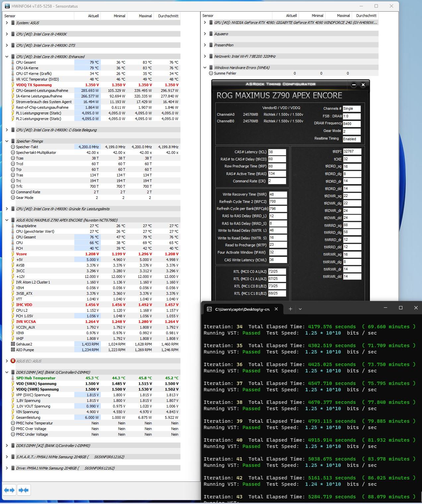Click the Refresh Cycle Time 2 (tRFC2) field

click(x=278, y=202)
